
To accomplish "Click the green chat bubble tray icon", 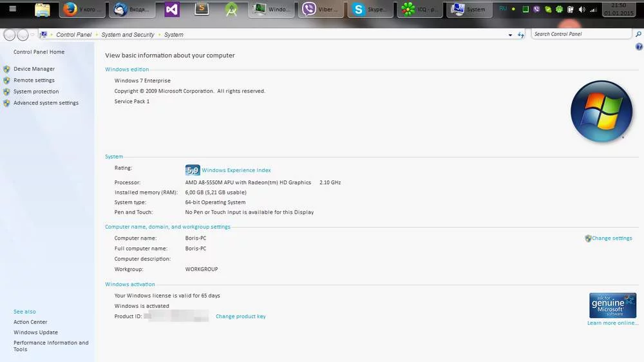I will pos(548,9).
